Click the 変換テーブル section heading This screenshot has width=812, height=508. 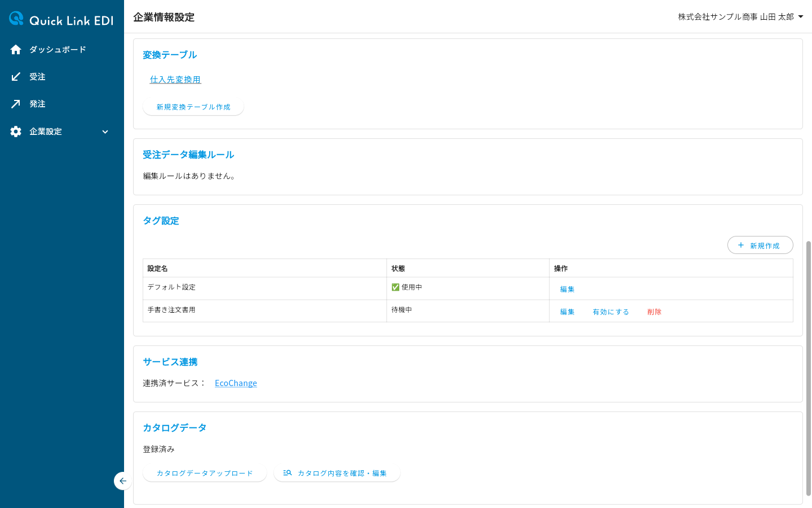170,55
